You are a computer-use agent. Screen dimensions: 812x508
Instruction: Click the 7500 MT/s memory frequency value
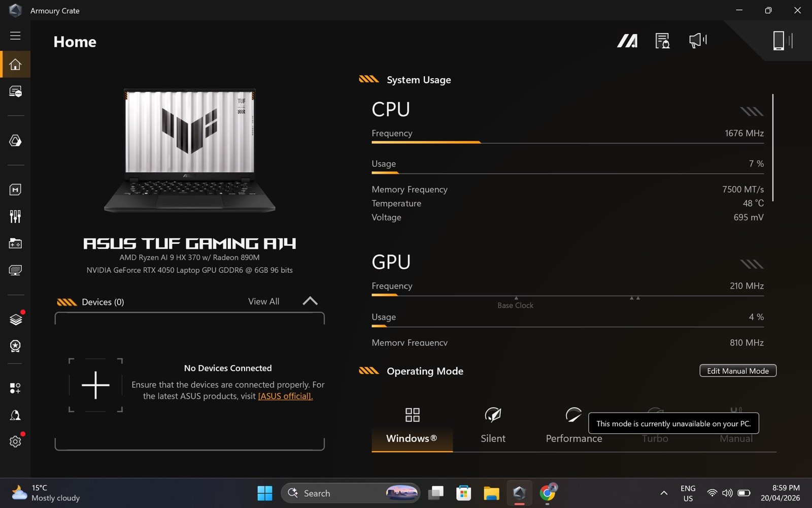pos(742,189)
